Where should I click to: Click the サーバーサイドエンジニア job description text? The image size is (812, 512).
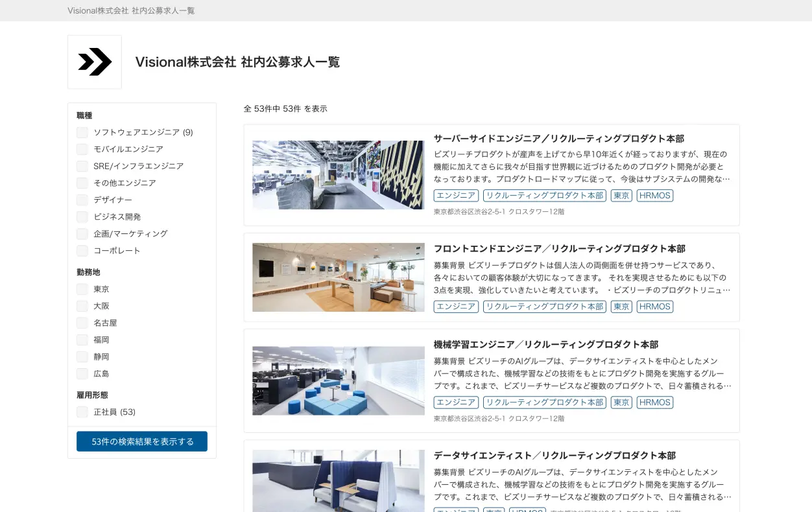click(582, 167)
